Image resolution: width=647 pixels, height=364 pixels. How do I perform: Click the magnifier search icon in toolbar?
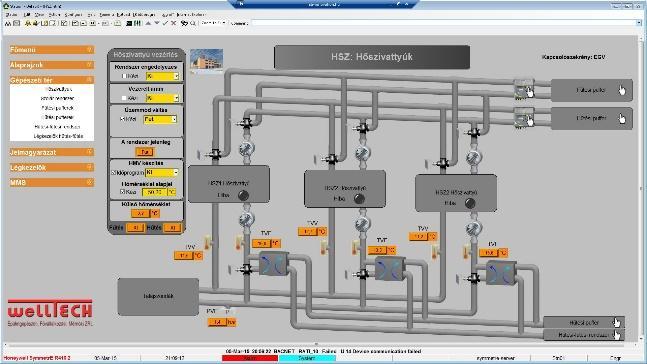(193, 24)
